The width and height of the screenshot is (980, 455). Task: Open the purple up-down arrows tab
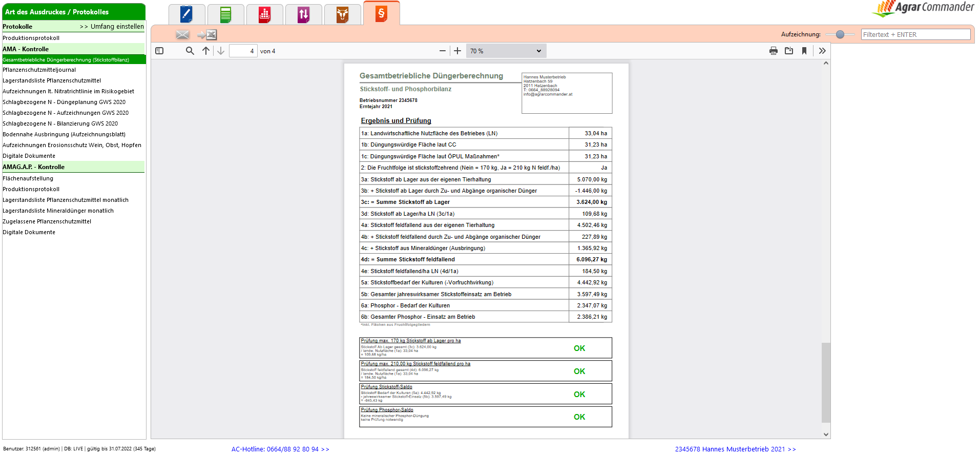click(303, 14)
